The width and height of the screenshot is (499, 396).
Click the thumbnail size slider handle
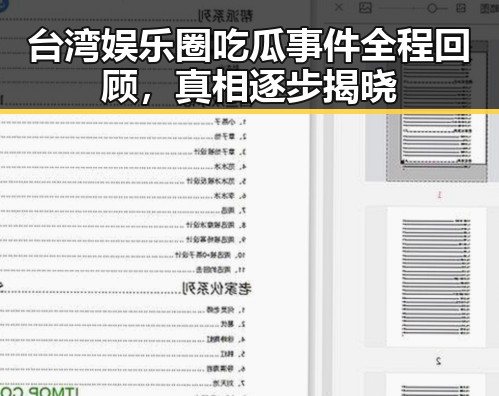click(x=432, y=8)
